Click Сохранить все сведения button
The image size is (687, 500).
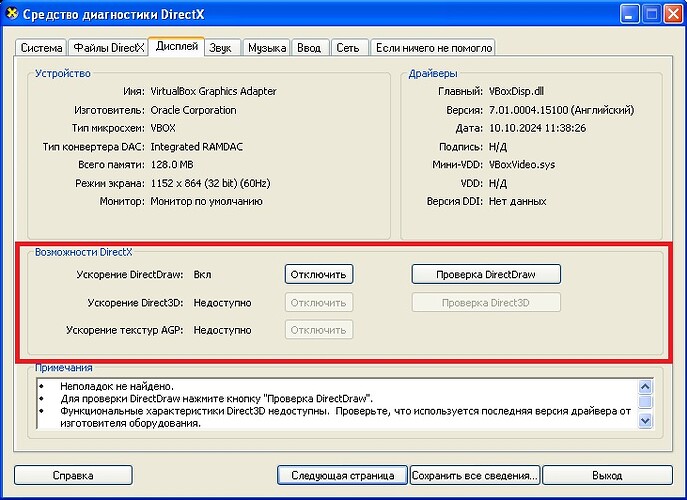click(475, 475)
